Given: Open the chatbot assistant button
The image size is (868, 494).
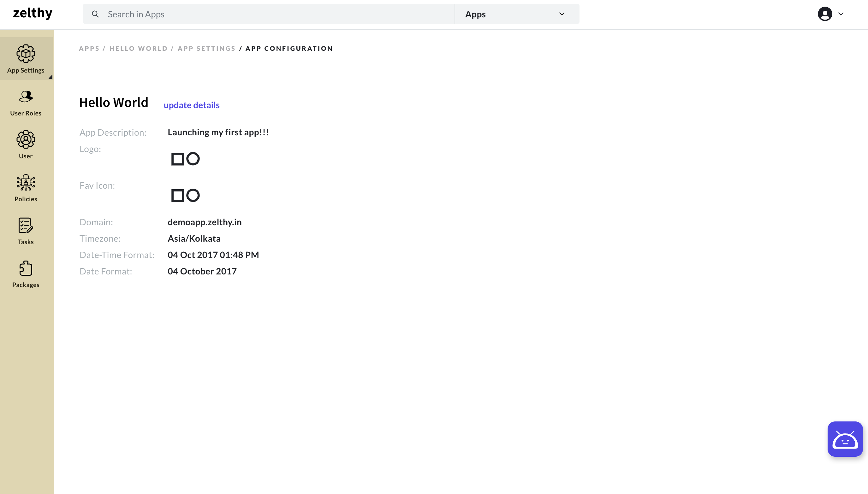Looking at the screenshot, I should tap(845, 439).
